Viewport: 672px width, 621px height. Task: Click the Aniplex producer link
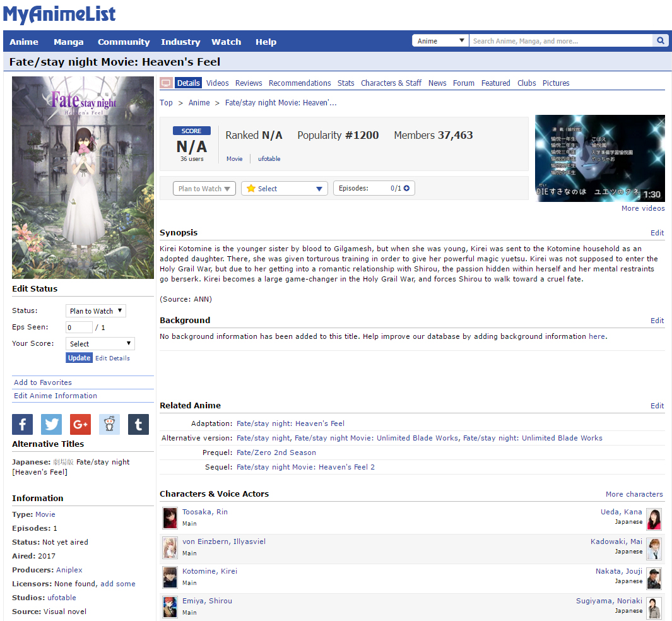pos(69,570)
